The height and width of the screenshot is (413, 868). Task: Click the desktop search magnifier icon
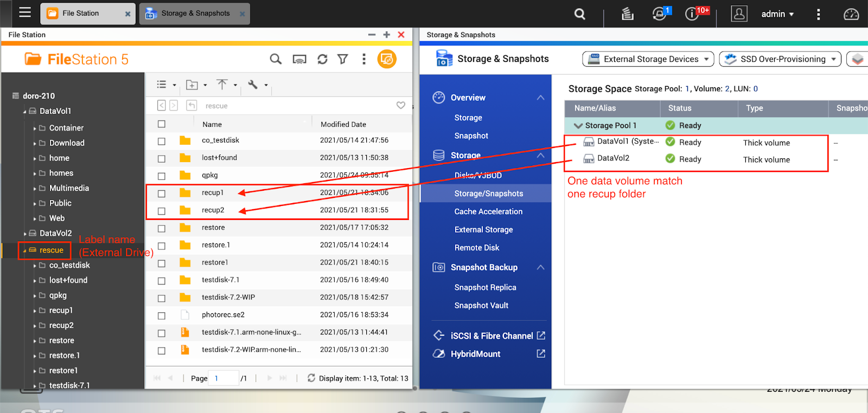580,14
